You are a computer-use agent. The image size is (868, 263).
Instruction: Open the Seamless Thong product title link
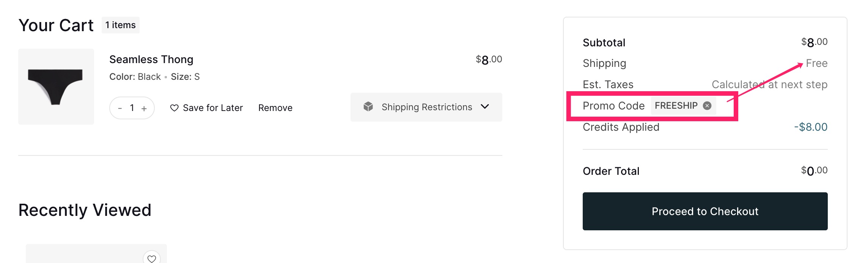click(151, 60)
